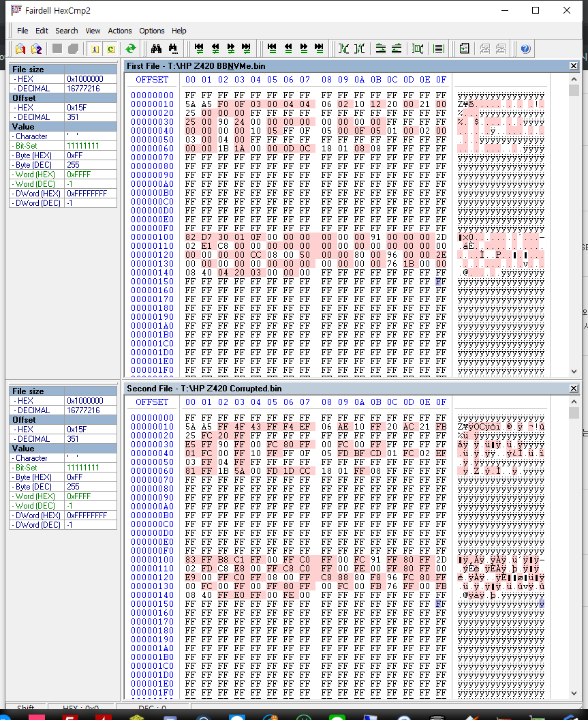
Task: Click First File scrollbar down arrow
Action: click(x=574, y=372)
